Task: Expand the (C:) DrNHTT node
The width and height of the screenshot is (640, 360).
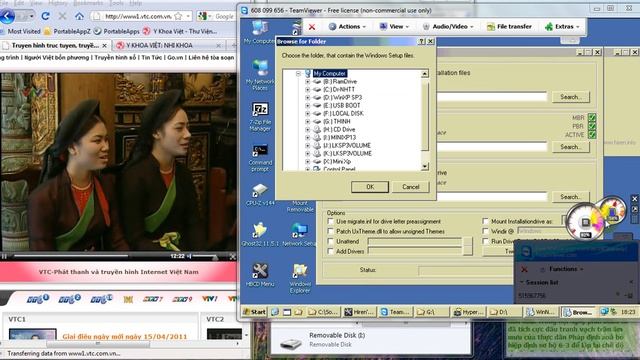Action: [307, 89]
